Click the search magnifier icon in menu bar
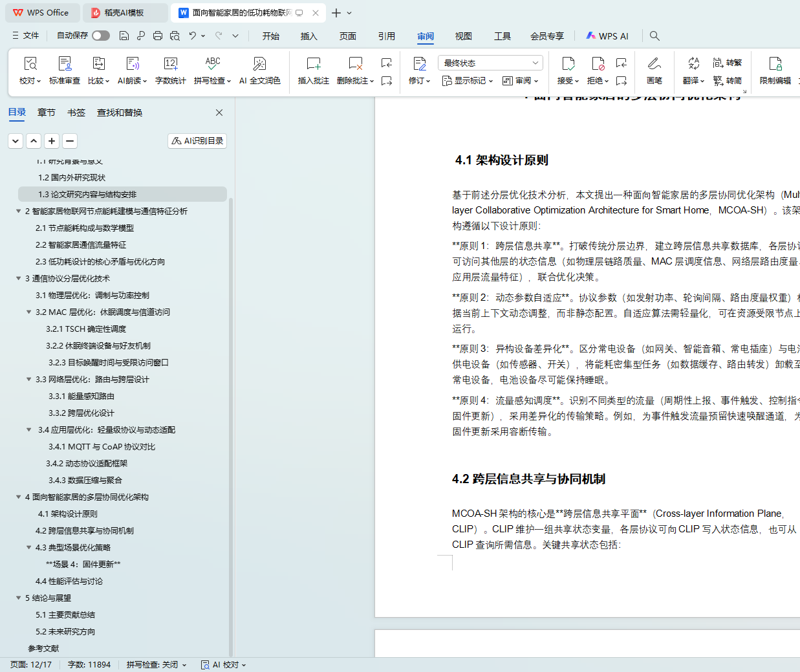 click(x=654, y=36)
